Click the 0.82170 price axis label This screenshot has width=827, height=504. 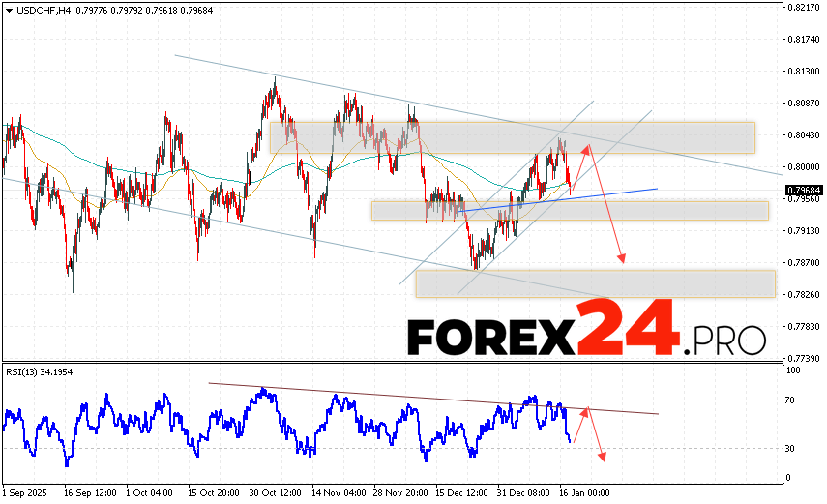(803, 8)
